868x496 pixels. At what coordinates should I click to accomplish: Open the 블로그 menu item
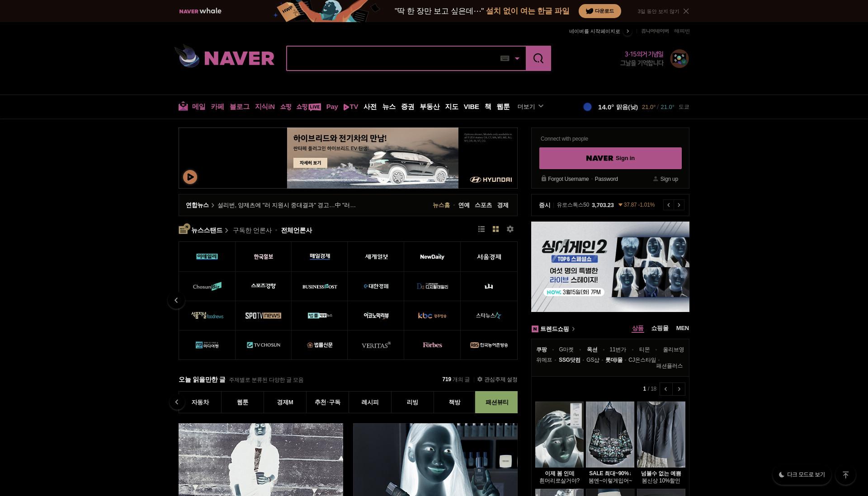click(240, 107)
